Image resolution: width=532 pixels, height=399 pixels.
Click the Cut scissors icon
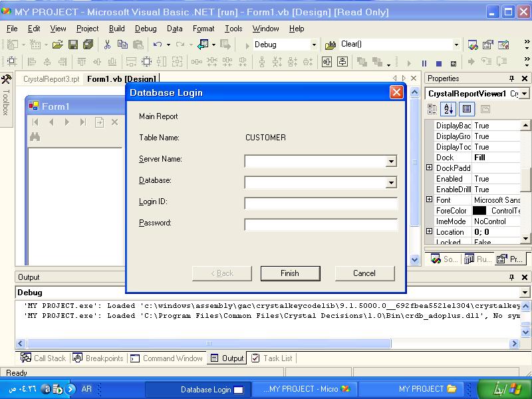[x=107, y=45]
